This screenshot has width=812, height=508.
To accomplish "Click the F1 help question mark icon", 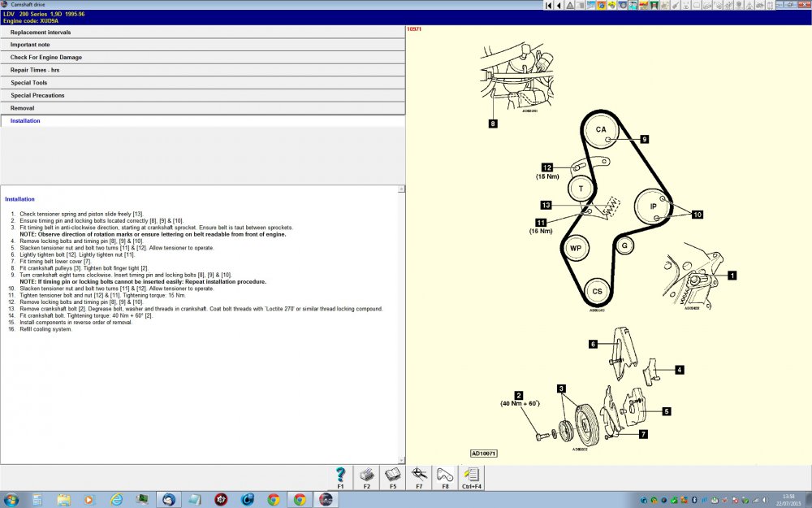I will pos(340,475).
